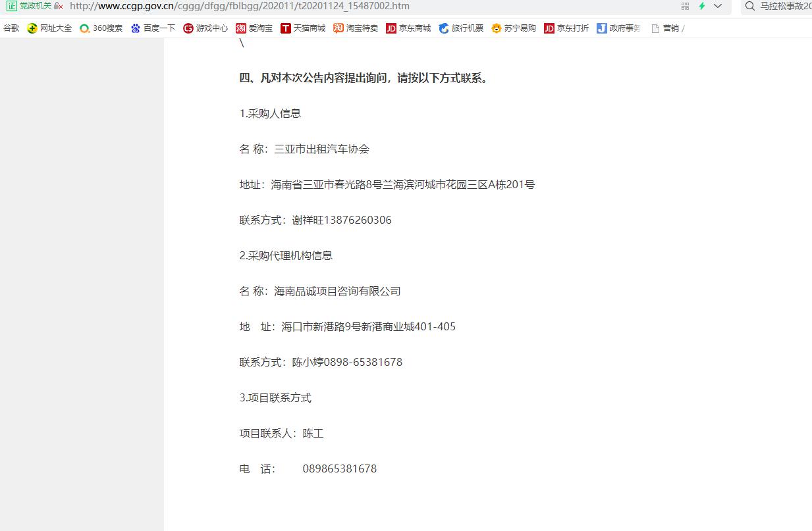Expand the address bar dropdown arrow
The width and height of the screenshot is (812, 531).
(718, 6)
